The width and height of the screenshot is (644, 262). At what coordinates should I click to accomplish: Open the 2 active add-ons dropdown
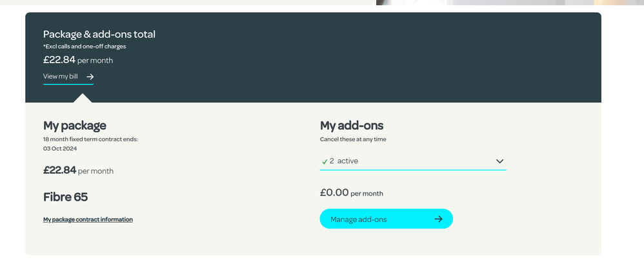[x=412, y=161]
